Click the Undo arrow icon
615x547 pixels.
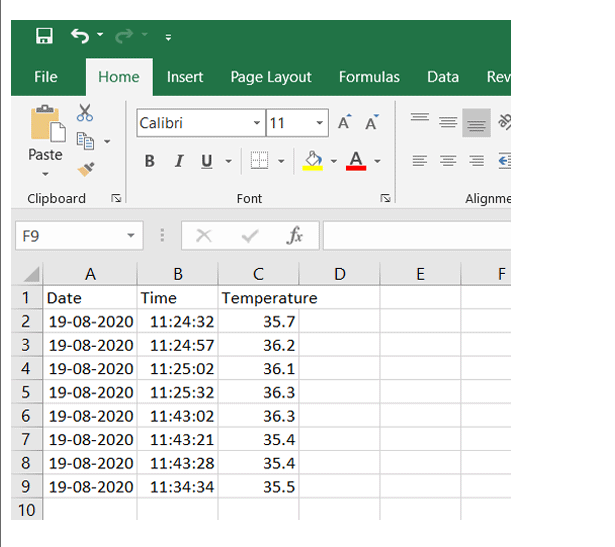pyautogui.click(x=80, y=36)
